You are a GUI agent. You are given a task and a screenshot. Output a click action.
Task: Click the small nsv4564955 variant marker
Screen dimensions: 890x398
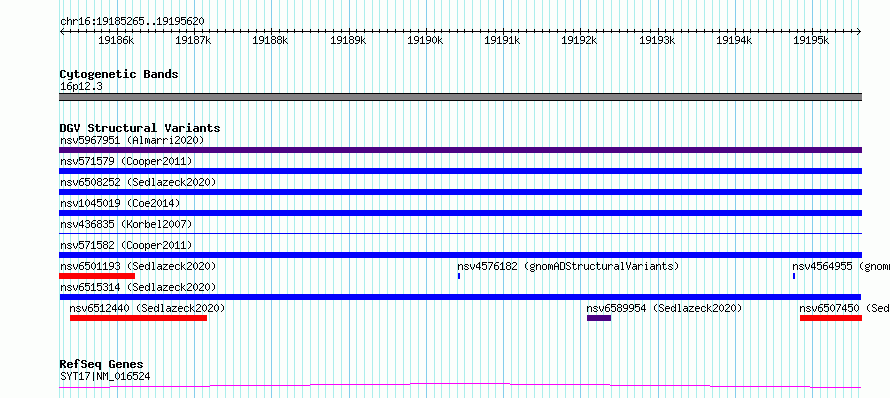tap(794, 276)
